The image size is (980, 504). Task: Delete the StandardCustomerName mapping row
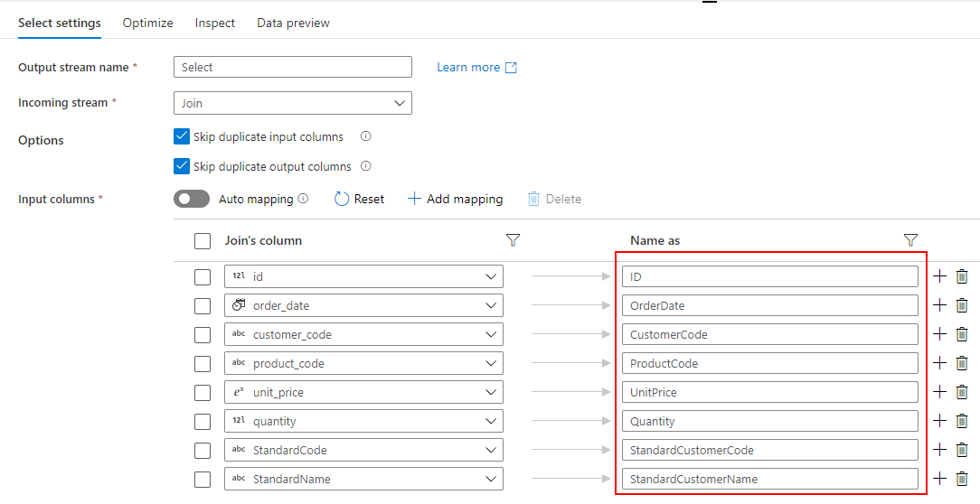[962, 479]
